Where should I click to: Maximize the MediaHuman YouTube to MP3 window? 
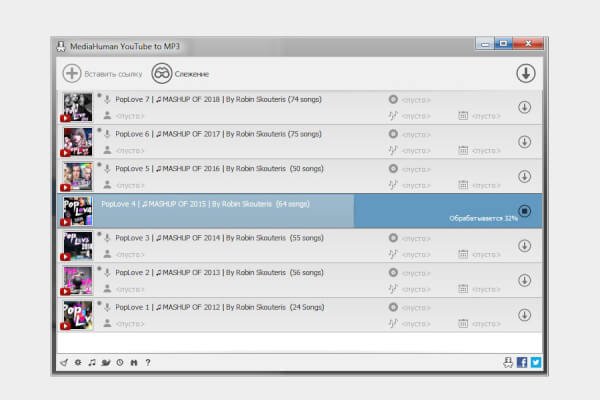(x=503, y=44)
